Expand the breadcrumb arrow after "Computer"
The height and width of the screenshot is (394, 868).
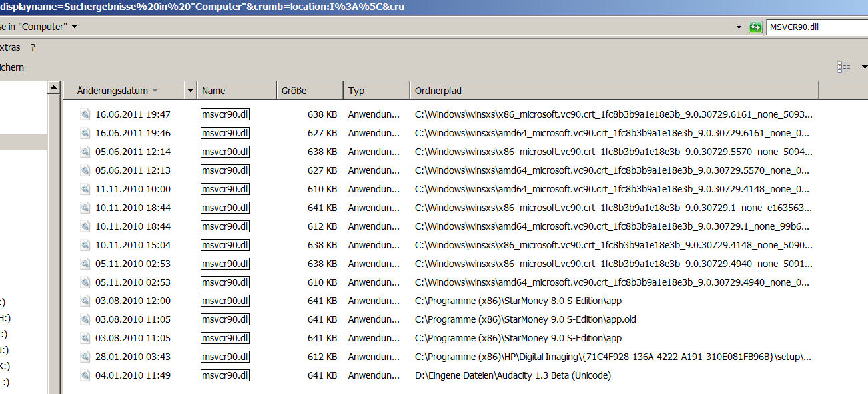tap(74, 27)
